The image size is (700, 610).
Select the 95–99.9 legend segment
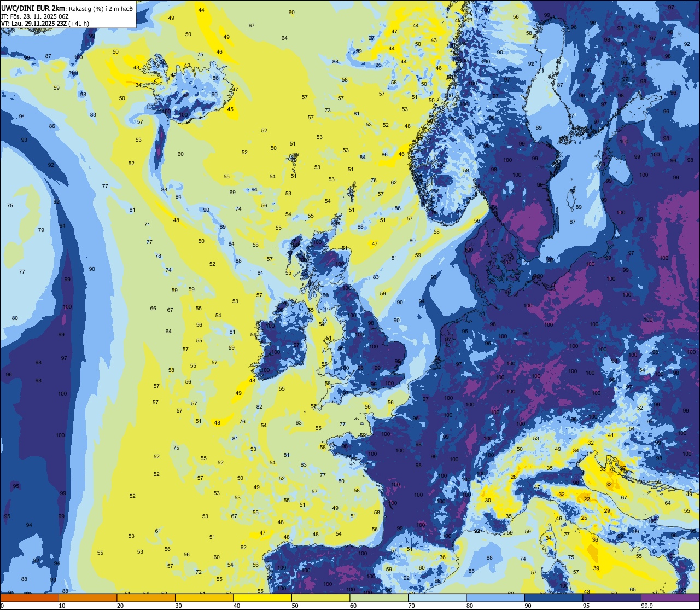coord(612,597)
